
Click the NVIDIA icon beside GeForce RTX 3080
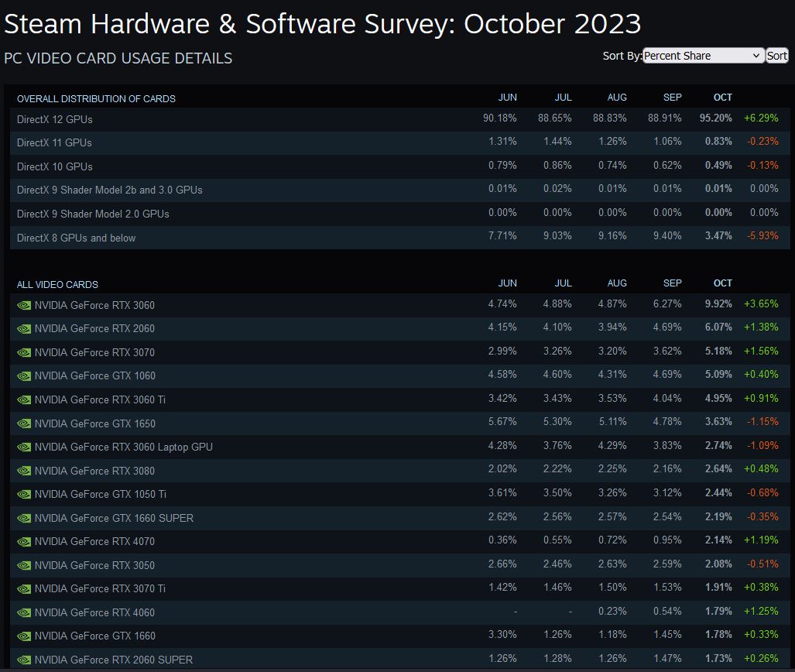click(23, 470)
